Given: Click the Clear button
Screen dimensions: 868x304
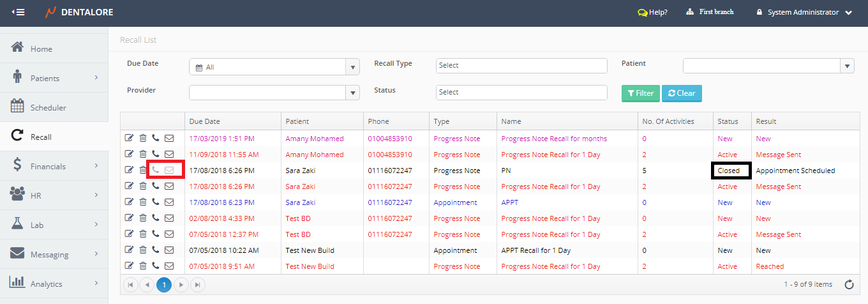Looking at the screenshot, I should (682, 93).
